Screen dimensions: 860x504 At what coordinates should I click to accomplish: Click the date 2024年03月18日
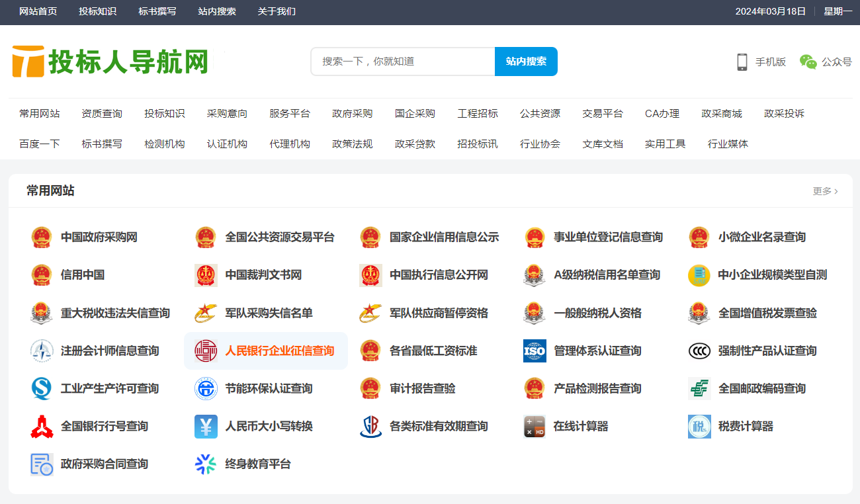point(771,11)
